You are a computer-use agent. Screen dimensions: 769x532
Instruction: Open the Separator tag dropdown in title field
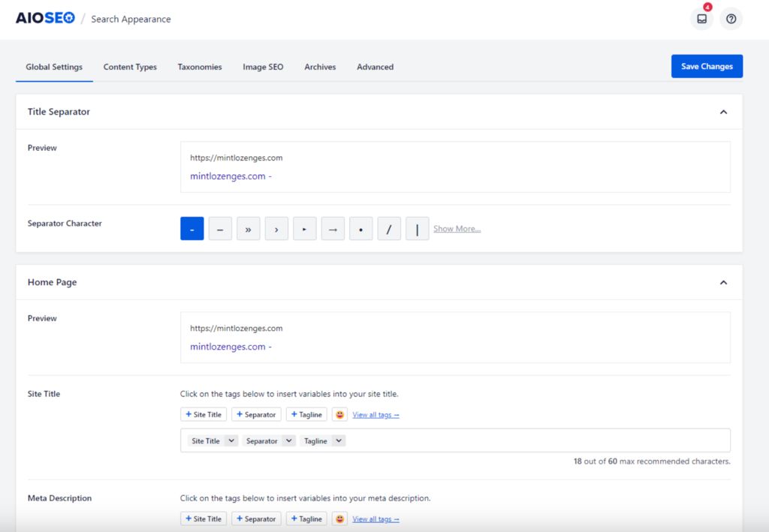tap(288, 441)
